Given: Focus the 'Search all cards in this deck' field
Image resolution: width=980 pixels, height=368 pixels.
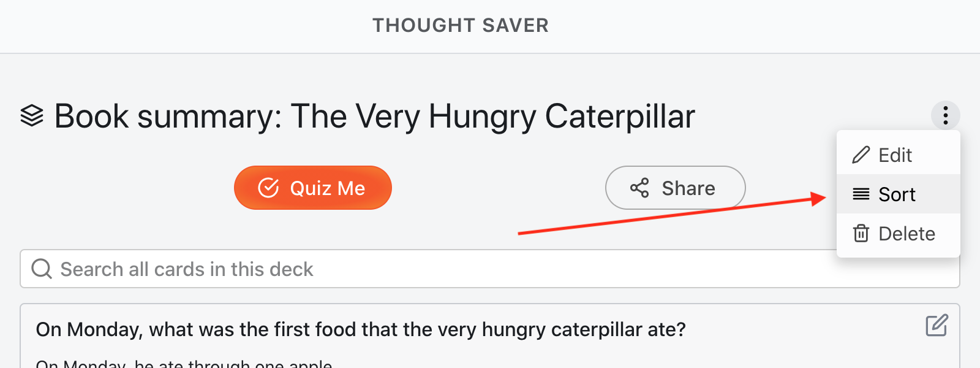Looking at the screenshot, I should [429, 269].
